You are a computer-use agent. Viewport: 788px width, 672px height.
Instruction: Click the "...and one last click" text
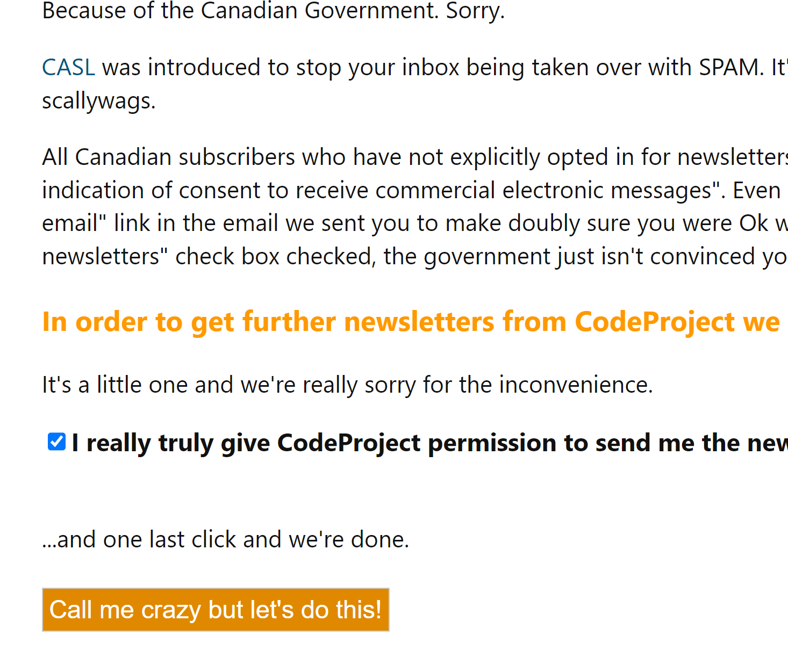(x=226, y=539)
